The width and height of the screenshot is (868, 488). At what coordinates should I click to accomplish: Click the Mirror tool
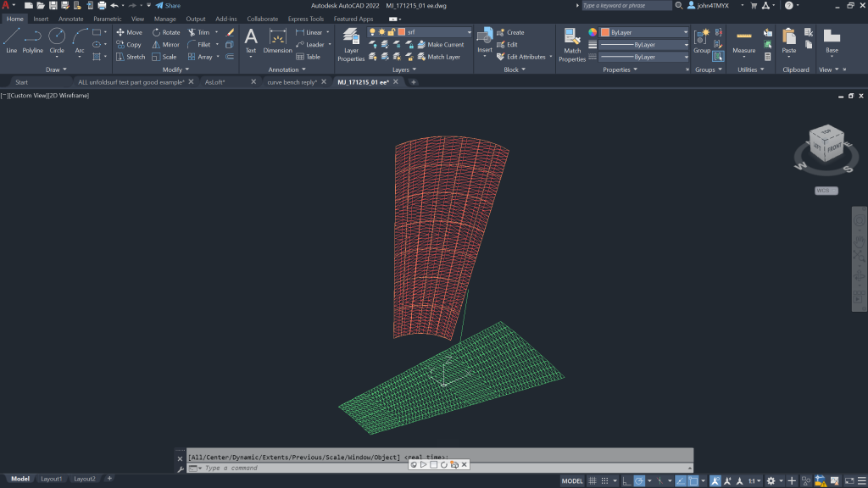(165, 45)
